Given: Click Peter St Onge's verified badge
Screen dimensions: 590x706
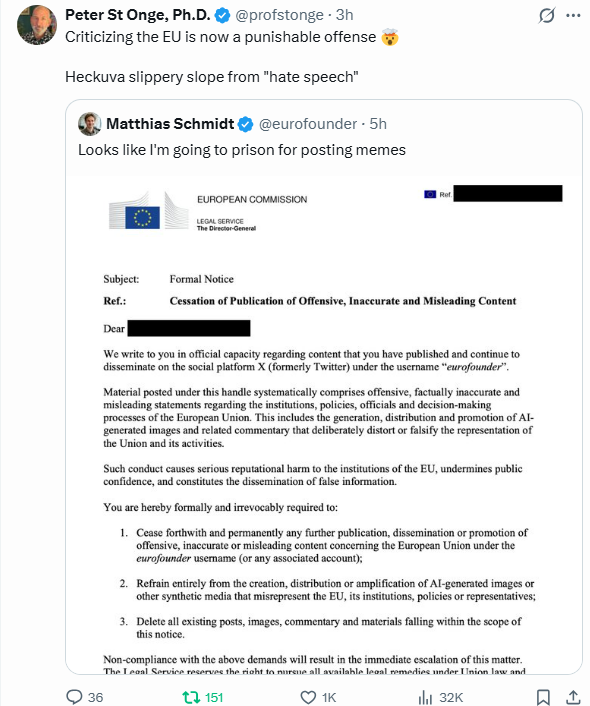Looking at the screenshot, I should (x=222, y=15).
